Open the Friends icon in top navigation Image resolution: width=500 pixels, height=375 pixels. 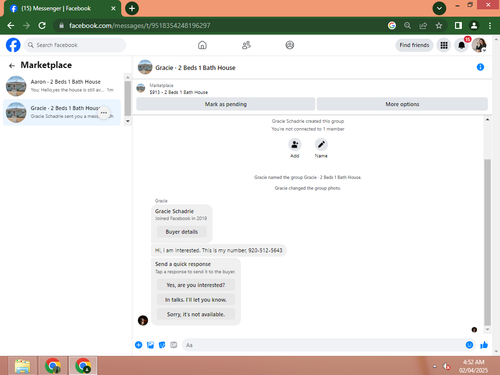246,45
